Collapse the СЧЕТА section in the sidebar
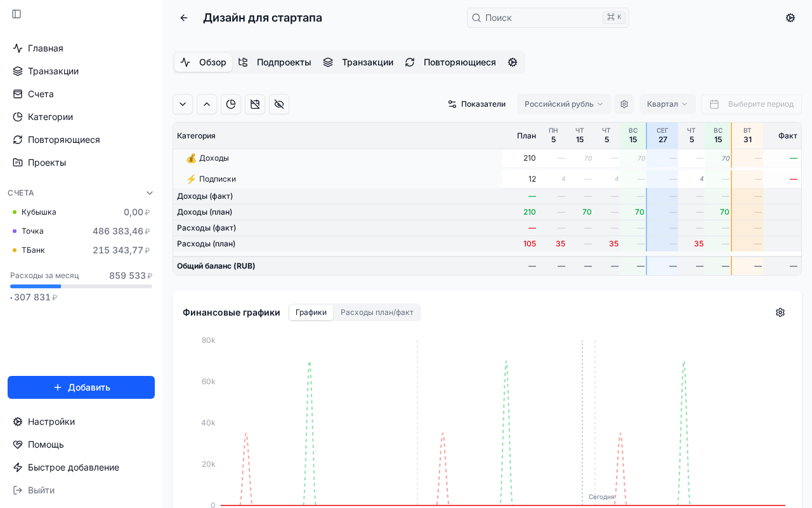Viewport: 812px width, 508px height. [x=150, y=193]
